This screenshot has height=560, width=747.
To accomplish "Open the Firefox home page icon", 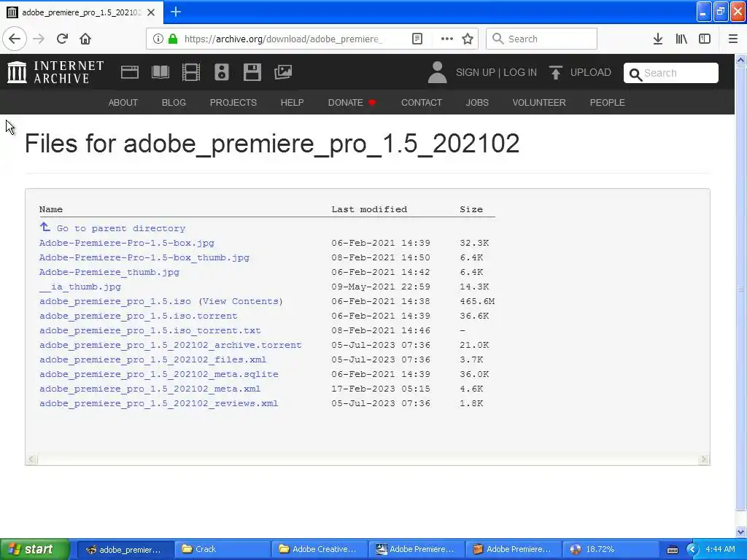I will pos(85,39).
